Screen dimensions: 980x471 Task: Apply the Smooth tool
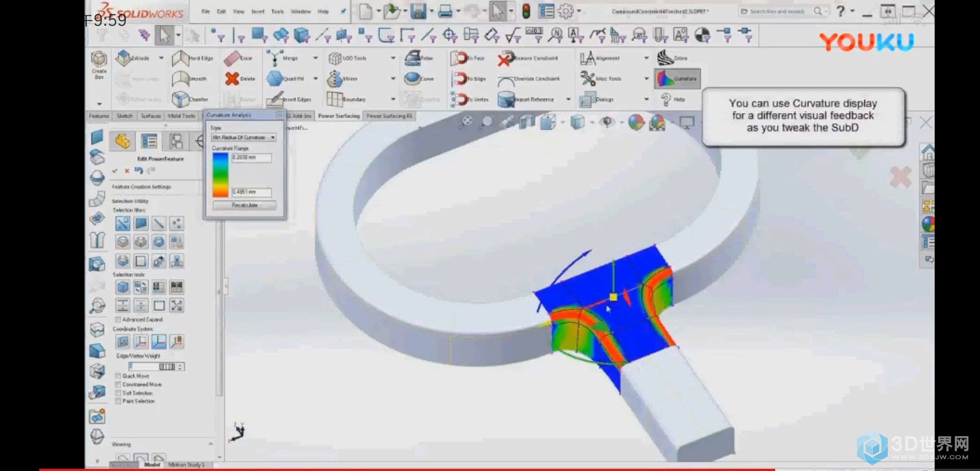click(189, 78)
